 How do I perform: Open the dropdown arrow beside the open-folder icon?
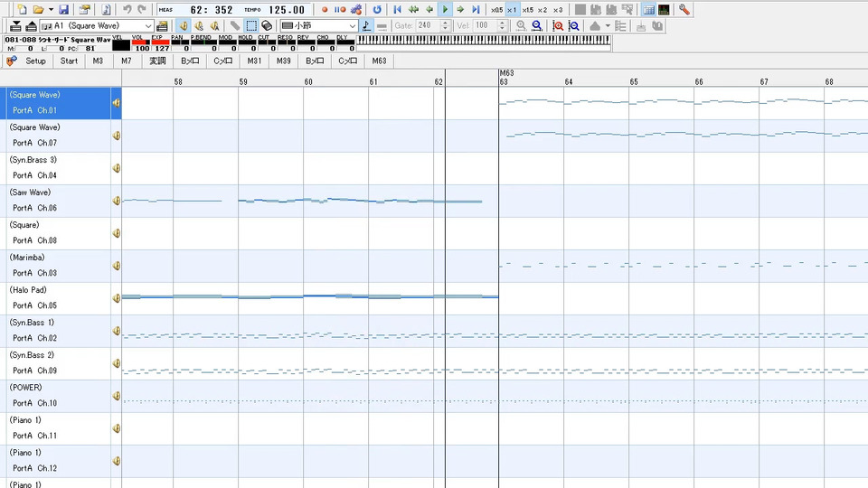coord(51,9)
